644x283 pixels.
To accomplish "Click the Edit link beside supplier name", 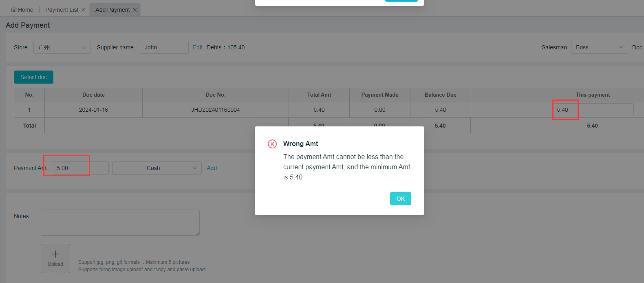I will tap(198, 47).
